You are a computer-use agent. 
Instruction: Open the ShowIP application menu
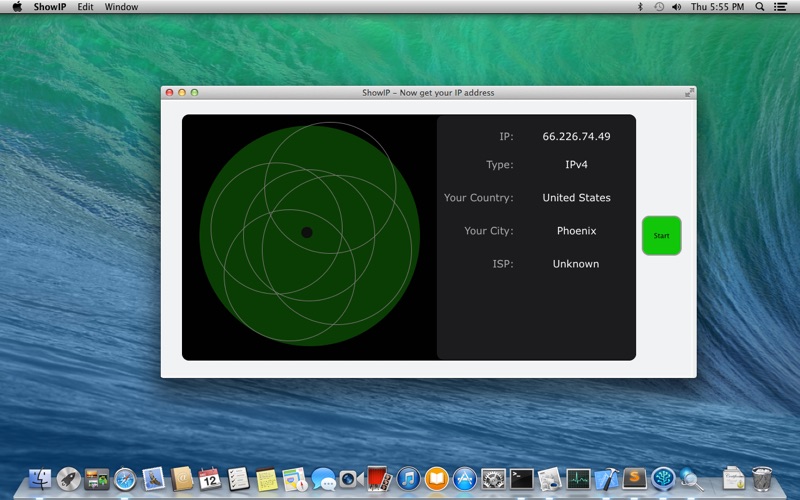tap(49, 7)
